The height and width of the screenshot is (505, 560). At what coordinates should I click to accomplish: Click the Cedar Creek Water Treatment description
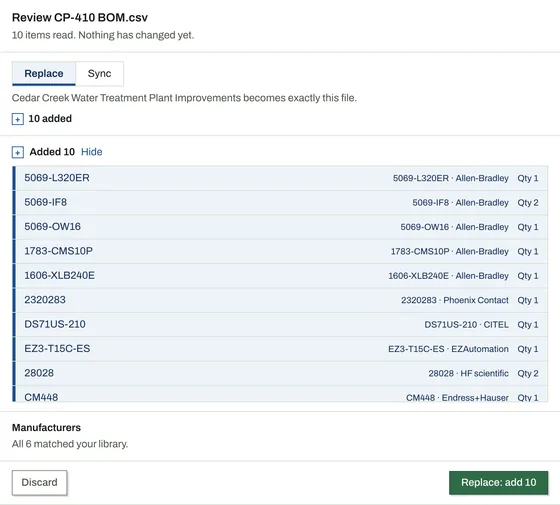184,98
